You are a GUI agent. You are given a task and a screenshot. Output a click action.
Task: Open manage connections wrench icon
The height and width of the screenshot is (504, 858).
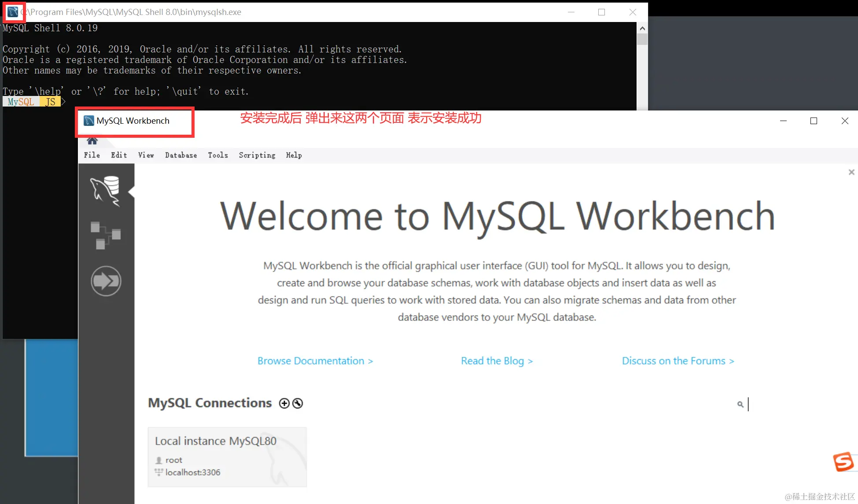[x=298, y=403]
